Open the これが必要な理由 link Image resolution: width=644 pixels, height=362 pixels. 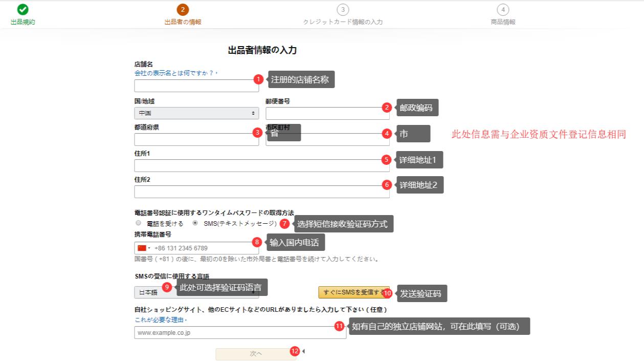[161, 320]
